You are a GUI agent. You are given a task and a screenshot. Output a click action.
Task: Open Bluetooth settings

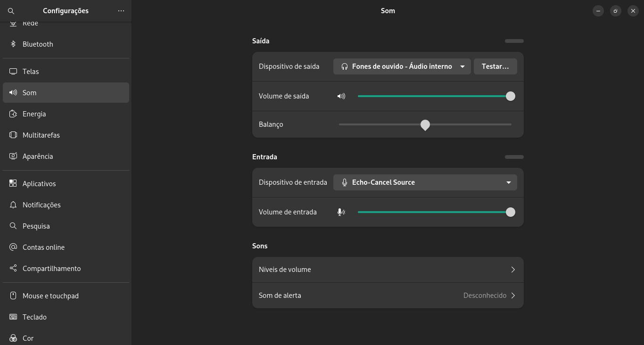pyautogui.click(x=66, y=44)
